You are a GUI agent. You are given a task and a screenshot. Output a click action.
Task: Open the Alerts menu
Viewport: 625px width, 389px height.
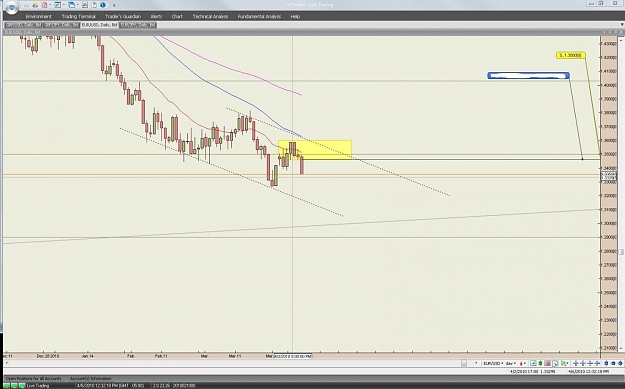[156, 16]
